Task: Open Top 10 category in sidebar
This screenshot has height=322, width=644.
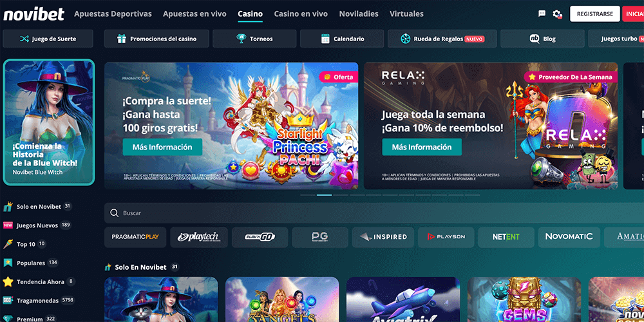Action: point(24,244)
